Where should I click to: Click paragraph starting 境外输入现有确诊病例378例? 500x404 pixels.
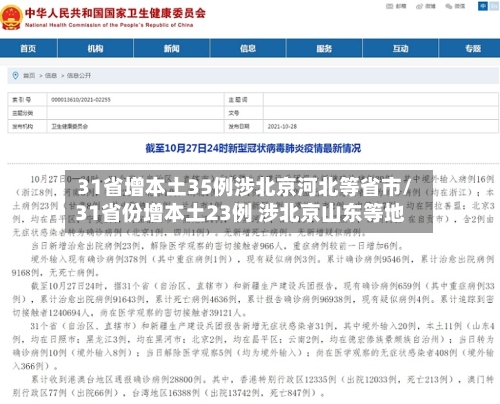tap(253, 266)
